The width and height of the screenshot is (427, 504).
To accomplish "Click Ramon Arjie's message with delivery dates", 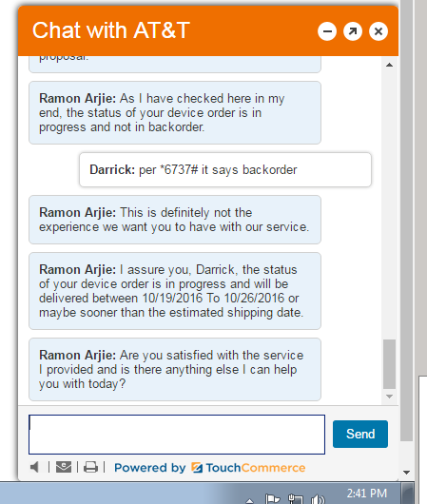I will [175, 291].
